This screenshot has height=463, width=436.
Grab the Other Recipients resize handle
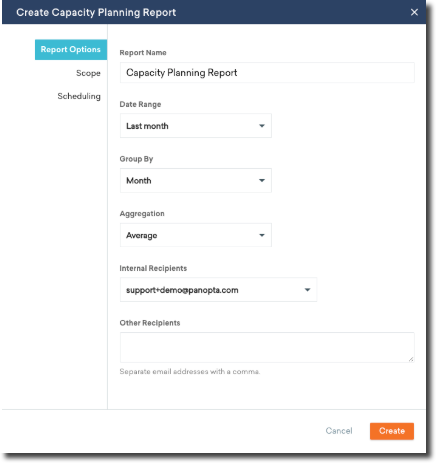(x=411, y=359)
